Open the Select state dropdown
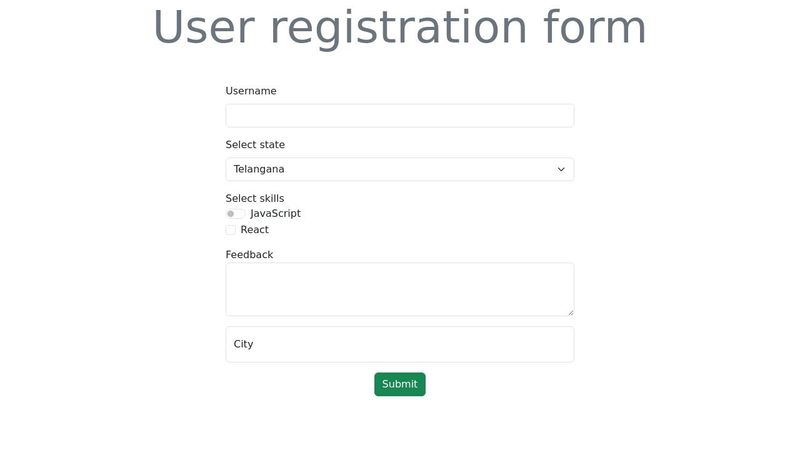 399,169
